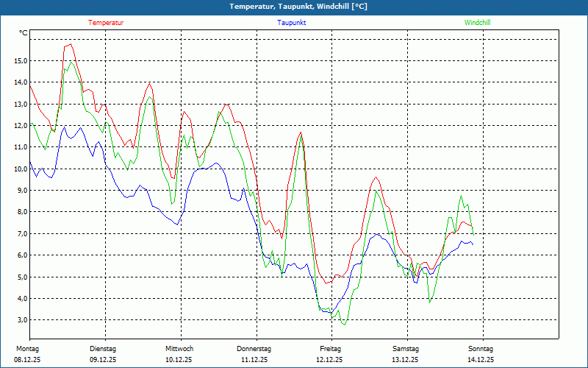Click the °C unit label

click(24, 33)
